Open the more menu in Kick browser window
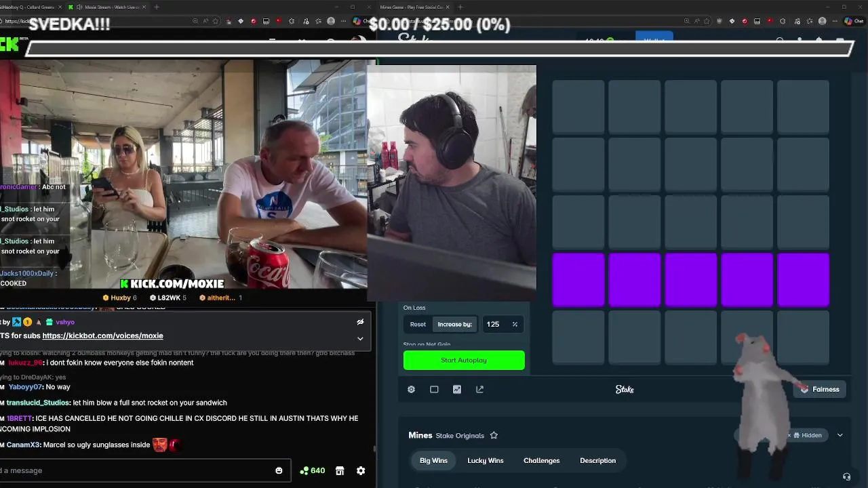 tap(344, 21)
